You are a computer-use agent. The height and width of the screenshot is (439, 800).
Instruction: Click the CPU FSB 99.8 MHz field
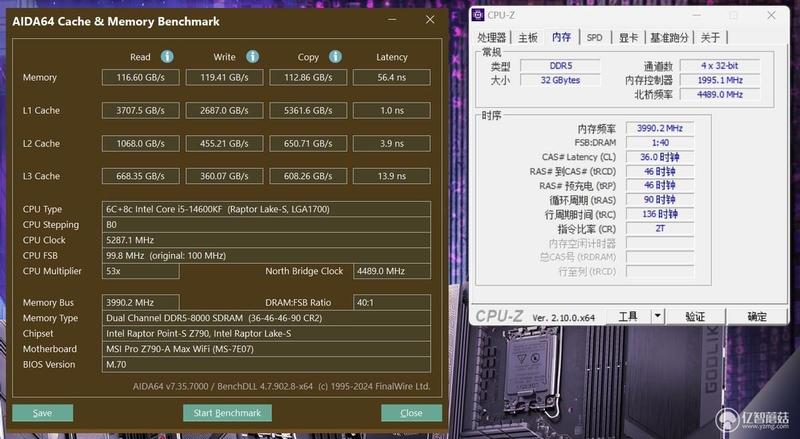pos(266,256)
